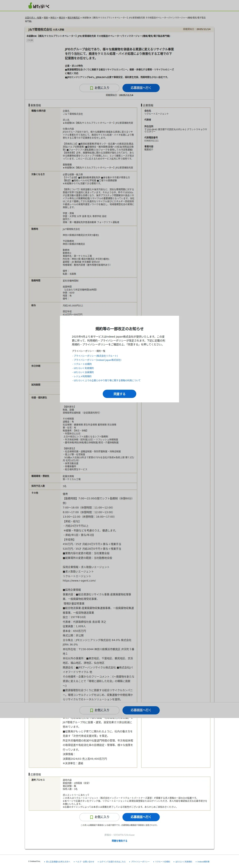This screenshot has width=239, height=868.
Task: Open footer リクルートID規約 link
Action: click(162, 862)
